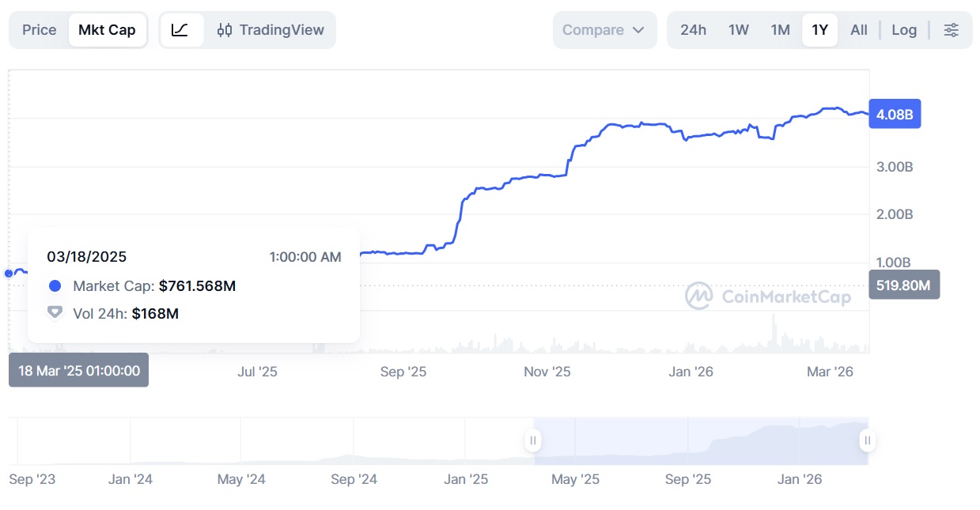Switch chart to Price view
Screen dimensions: 980x510
click(x=40, y=30)
